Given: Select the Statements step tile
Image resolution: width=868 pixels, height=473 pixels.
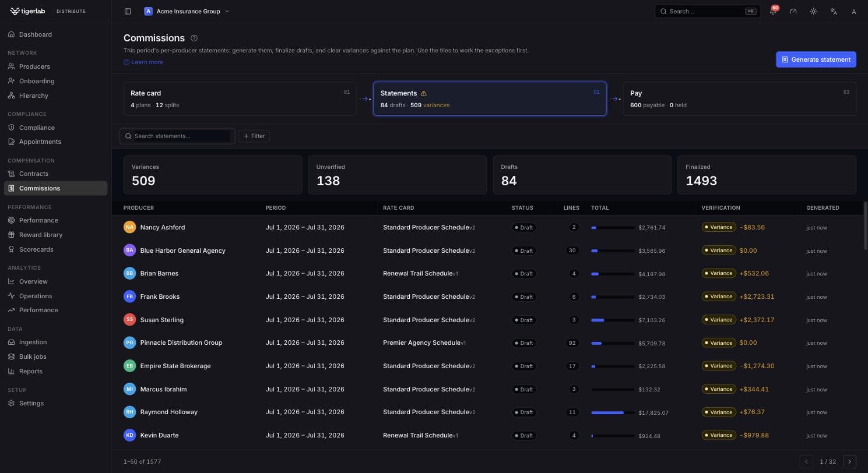Looking at the screenshot, I should coord(490,98).
